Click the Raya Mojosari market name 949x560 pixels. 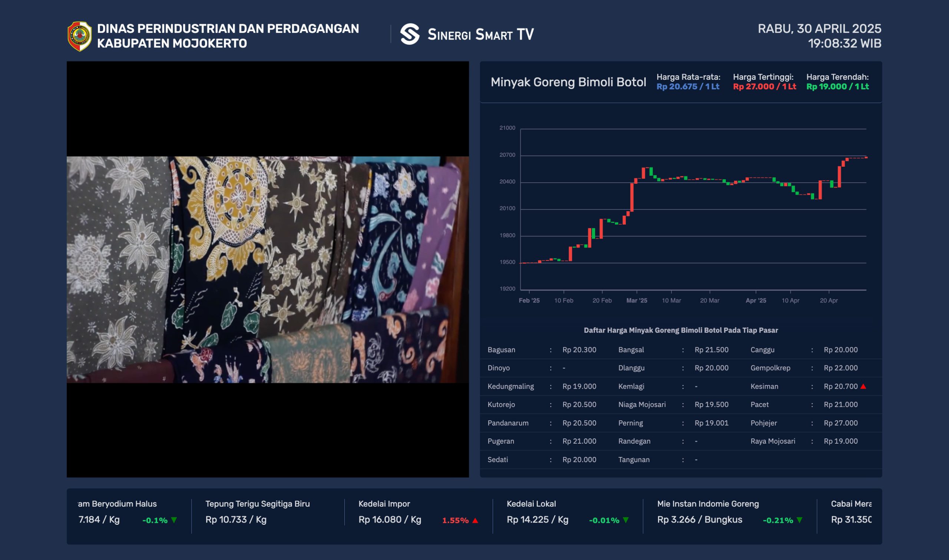[x=773, y=441]
